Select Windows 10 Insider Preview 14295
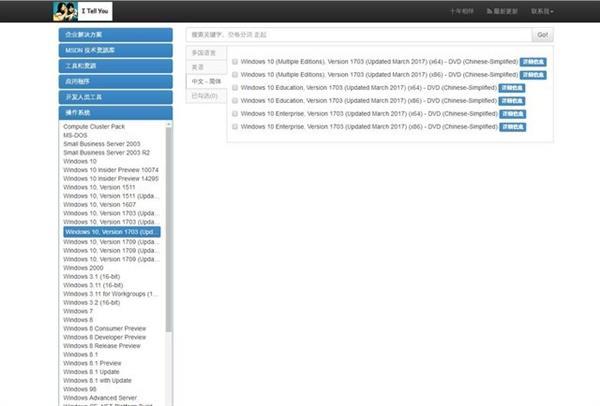The width and height of the screenshot is (600, 406). pos(111,179)
